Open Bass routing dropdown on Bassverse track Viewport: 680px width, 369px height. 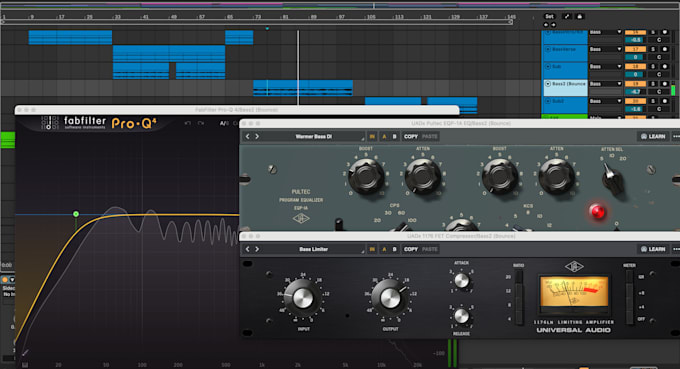coord(605,49)
